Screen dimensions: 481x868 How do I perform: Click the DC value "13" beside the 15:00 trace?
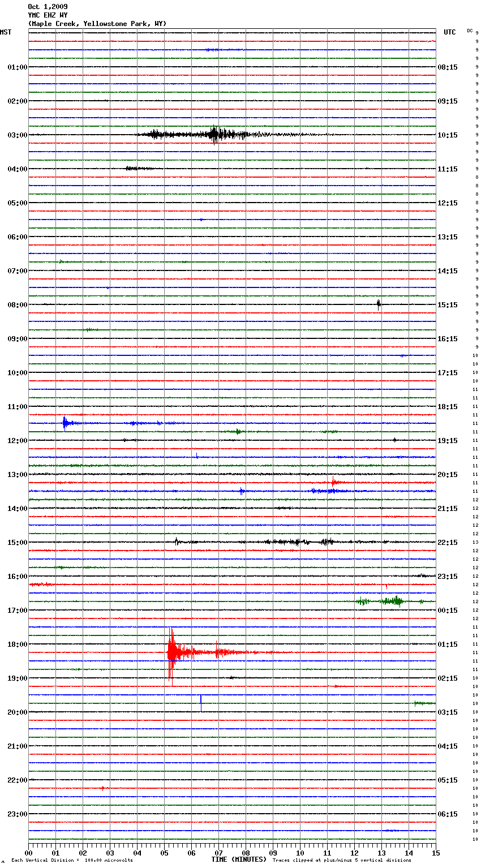[x=475, y=543]
